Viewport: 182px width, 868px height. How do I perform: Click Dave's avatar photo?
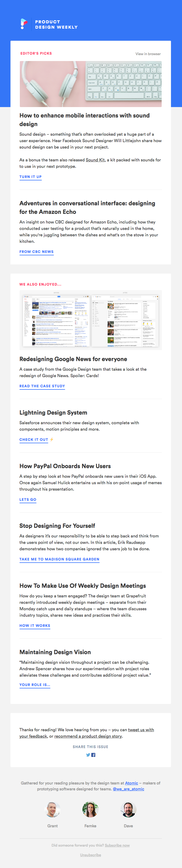[x=128, y=809]
